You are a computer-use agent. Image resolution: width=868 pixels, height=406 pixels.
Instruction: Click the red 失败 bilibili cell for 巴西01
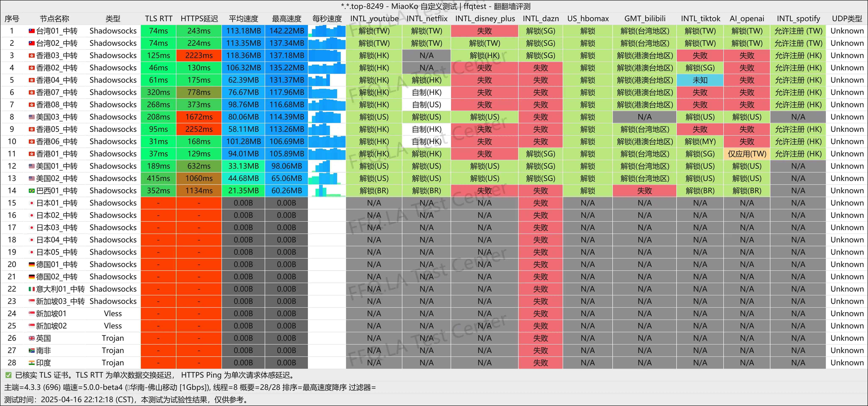pos(644,191)
